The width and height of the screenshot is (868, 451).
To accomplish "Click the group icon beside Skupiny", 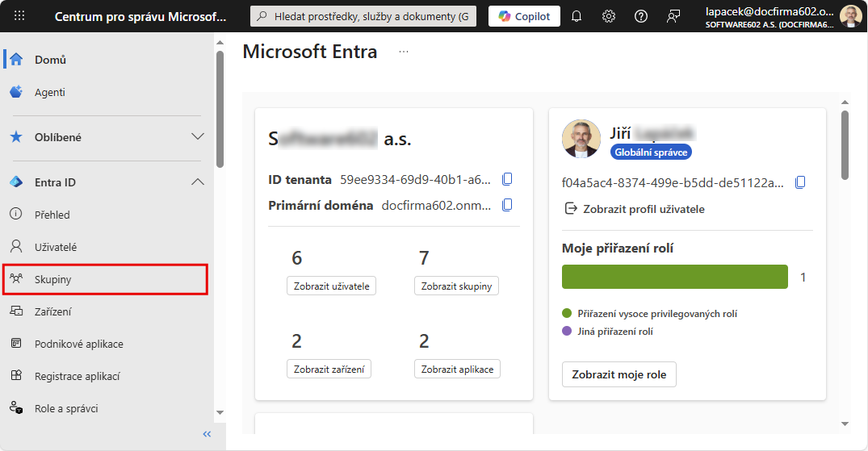I will click(16, 278).
